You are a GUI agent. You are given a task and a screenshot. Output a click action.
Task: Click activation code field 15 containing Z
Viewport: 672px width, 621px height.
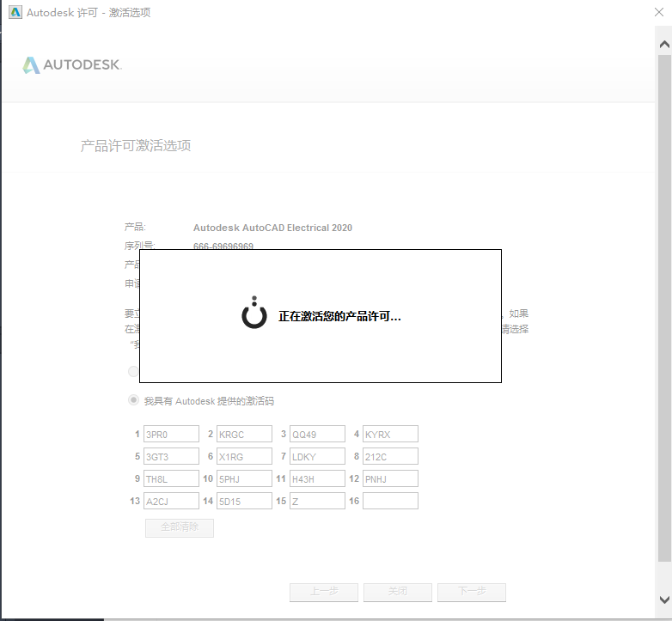(x=317, y=501)
